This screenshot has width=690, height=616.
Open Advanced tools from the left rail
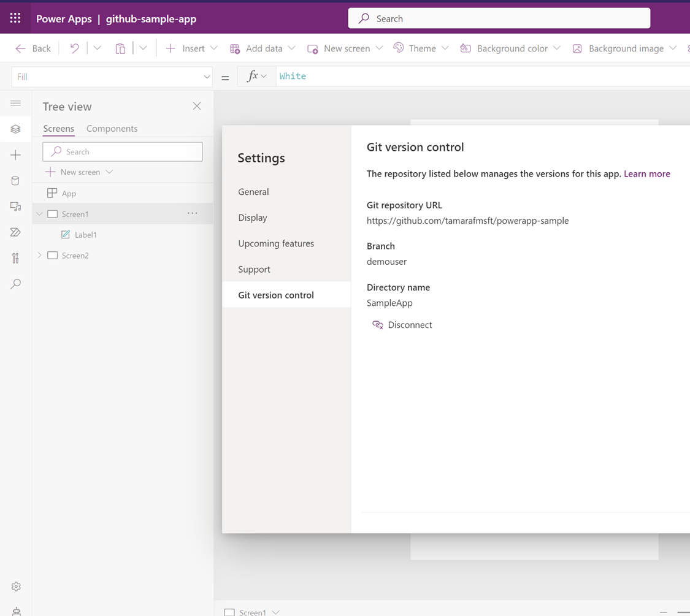pos(15,257)
